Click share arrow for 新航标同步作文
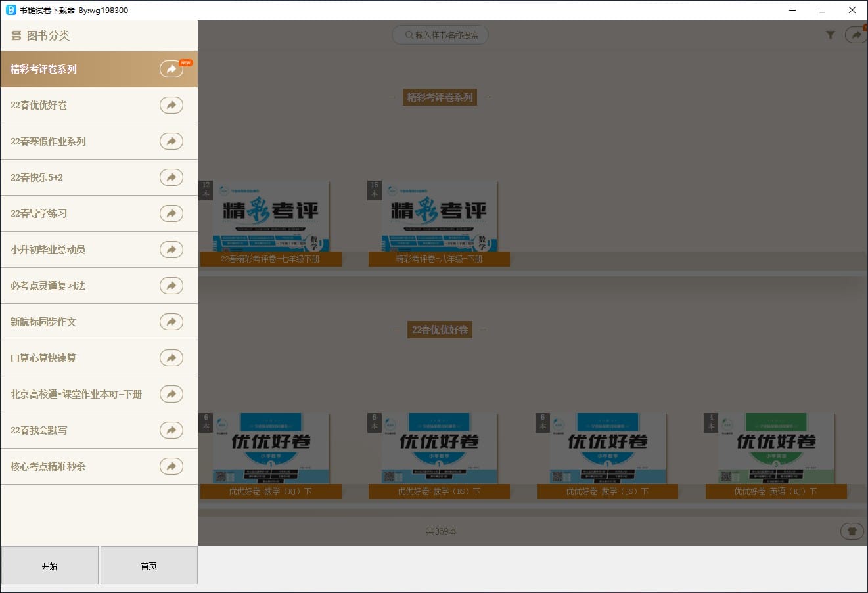Screen dimensions: 868x593 click(171, 322)
